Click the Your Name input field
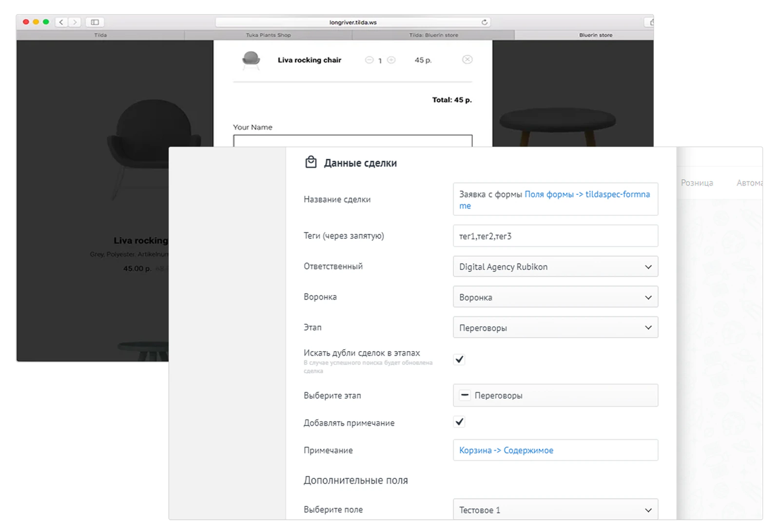The height and width of the screenshot is (532, 780). pos(352,141)
